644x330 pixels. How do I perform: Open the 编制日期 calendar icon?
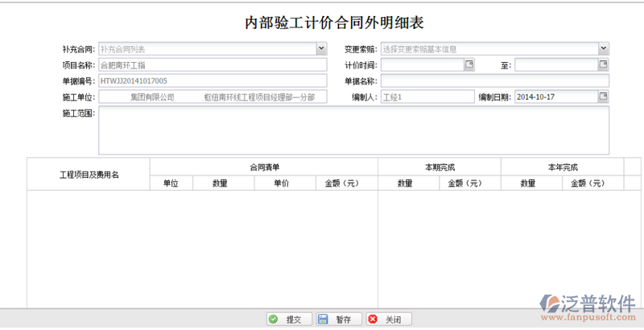click(603, 97)
